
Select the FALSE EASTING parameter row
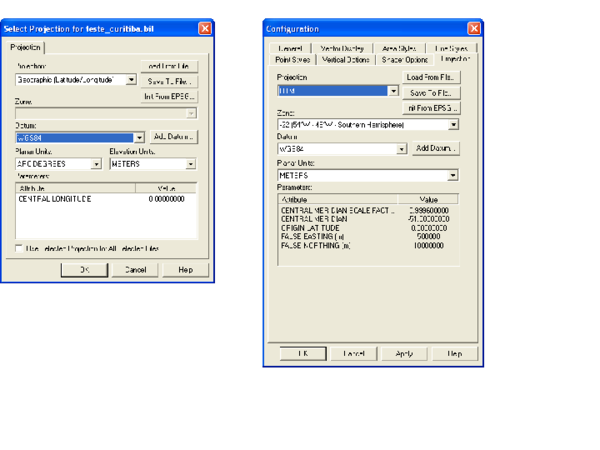316,236
